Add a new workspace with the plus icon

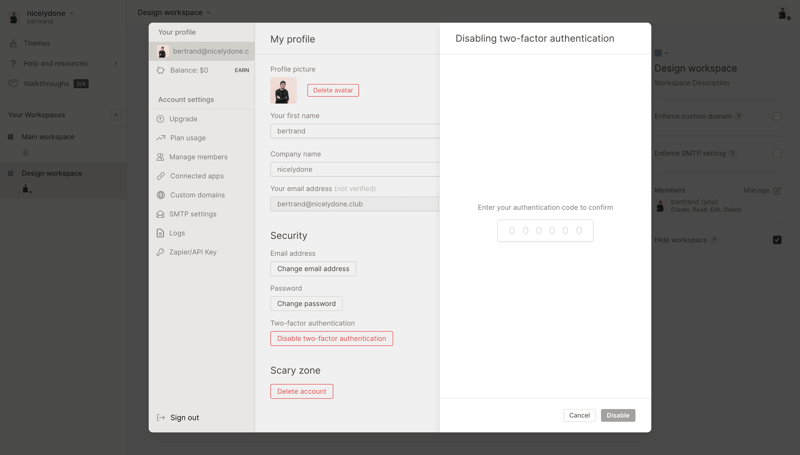point(116,115)
